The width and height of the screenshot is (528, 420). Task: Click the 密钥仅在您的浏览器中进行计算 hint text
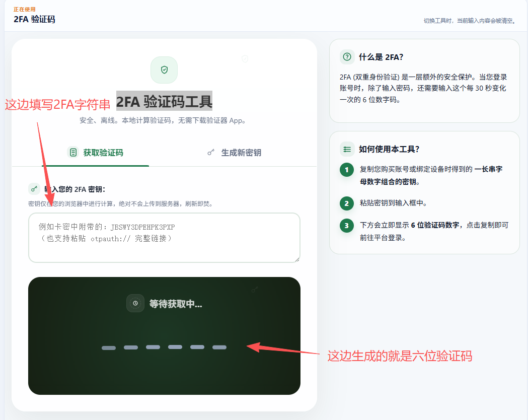120,203
